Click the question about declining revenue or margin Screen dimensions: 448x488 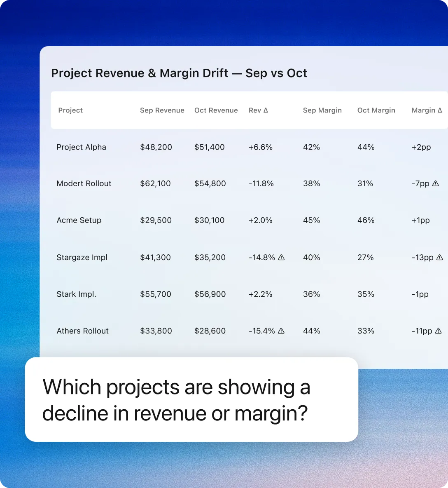(x=176, y=400)
